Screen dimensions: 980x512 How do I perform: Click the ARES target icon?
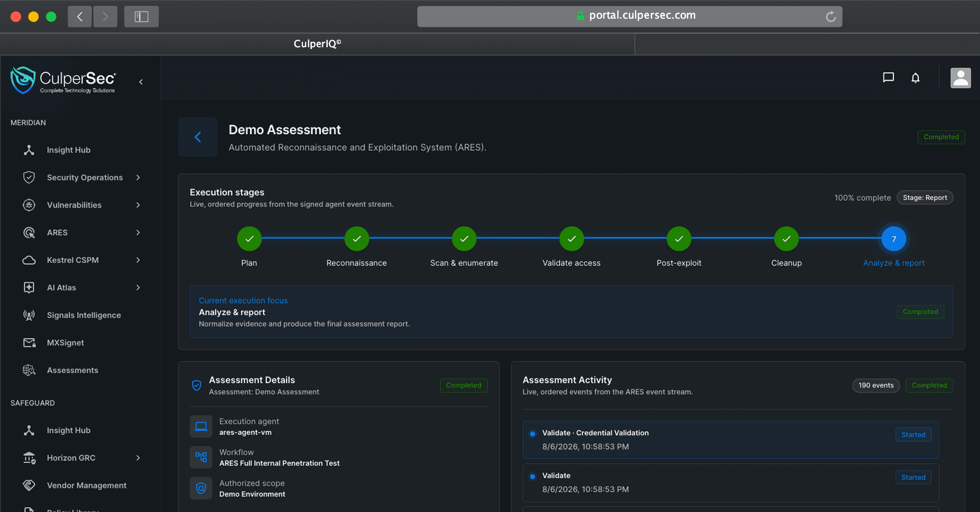tap(29, 233)
